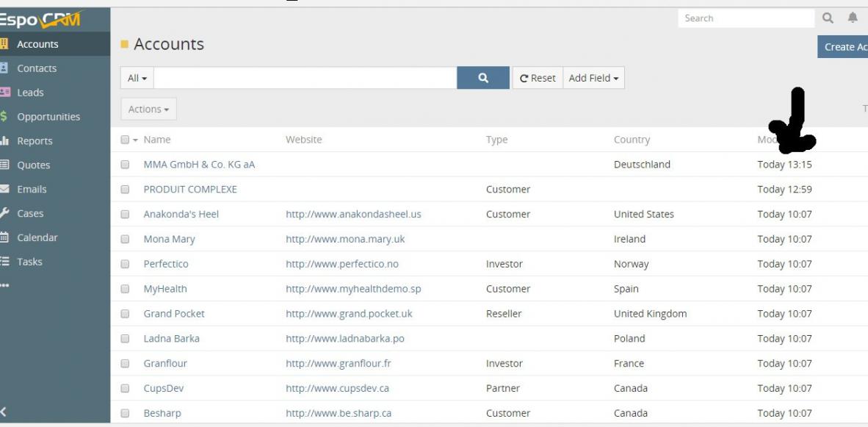Open the All filter dropdown
The image size is (868, 427).
point(137,78)
